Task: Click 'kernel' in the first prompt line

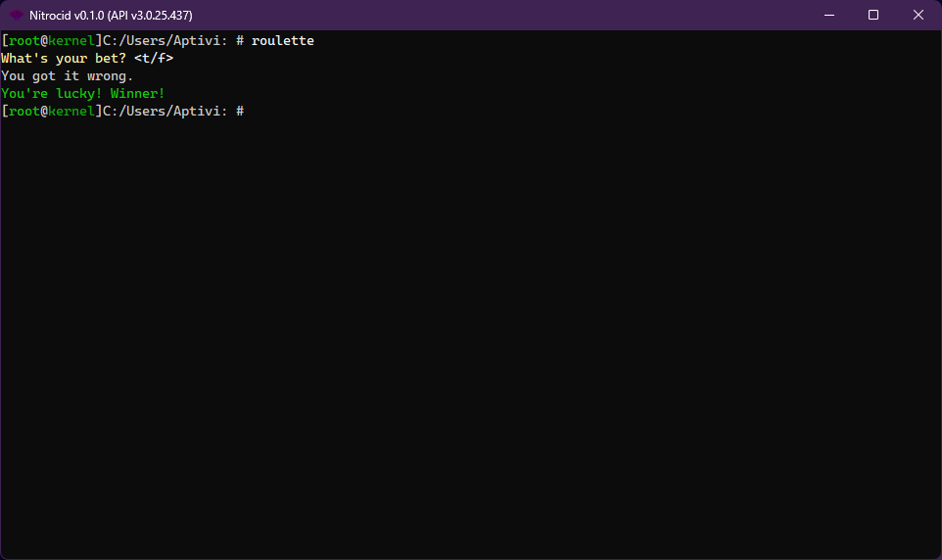Action: (x=71, y=41)
